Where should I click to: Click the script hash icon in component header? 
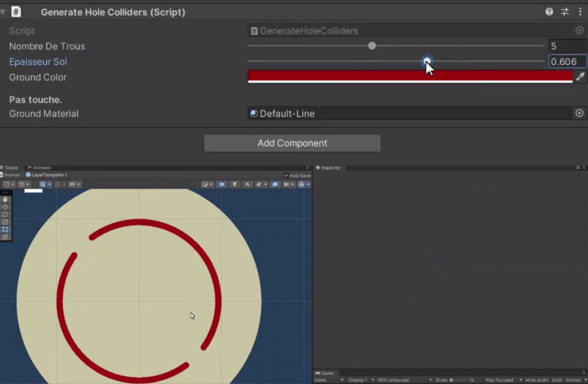[16, 12]
